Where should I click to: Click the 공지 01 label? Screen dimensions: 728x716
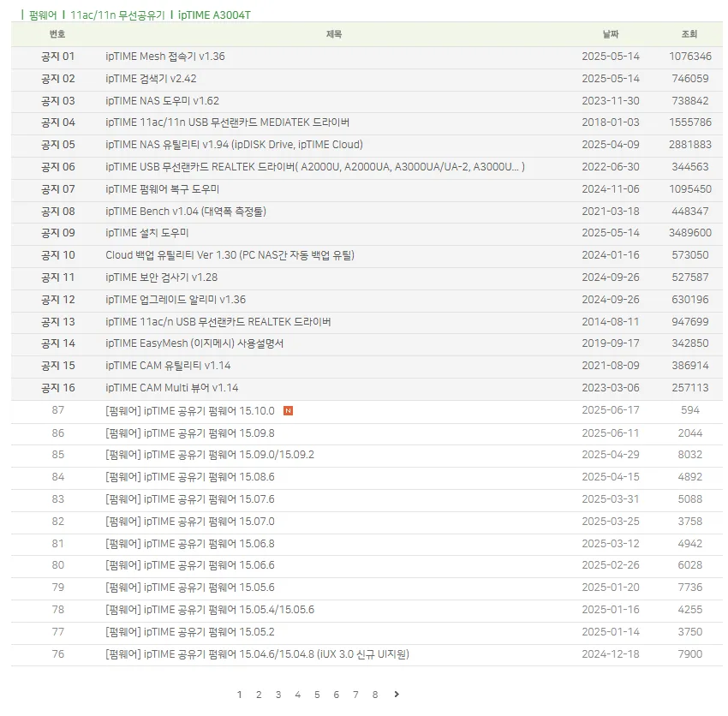pos(57,57)
